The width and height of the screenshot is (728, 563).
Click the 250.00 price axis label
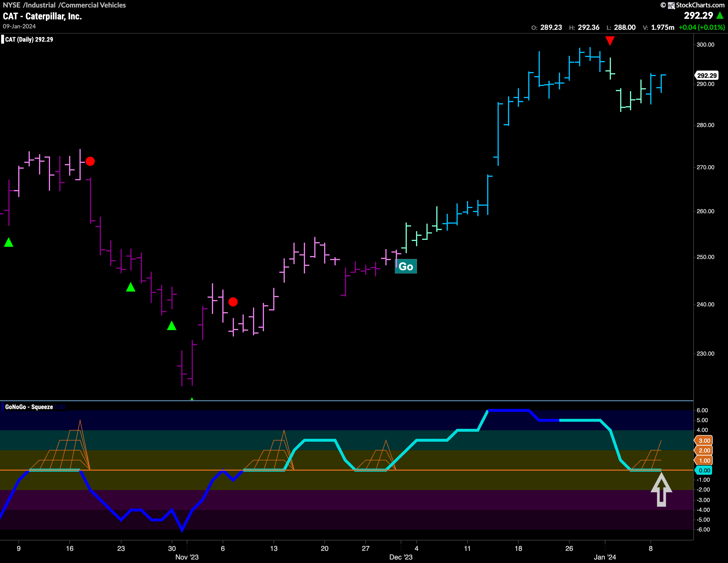705,257
